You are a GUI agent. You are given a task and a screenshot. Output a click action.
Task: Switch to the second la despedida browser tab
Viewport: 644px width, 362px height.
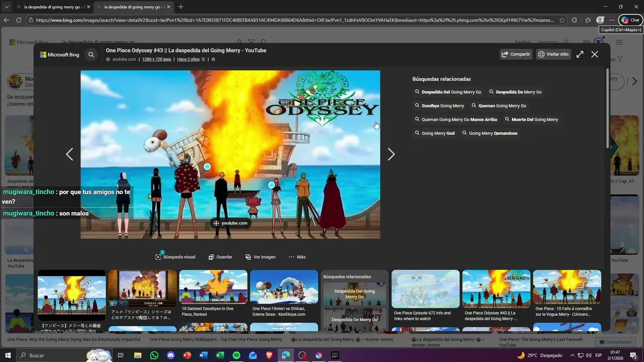point(133,7)
